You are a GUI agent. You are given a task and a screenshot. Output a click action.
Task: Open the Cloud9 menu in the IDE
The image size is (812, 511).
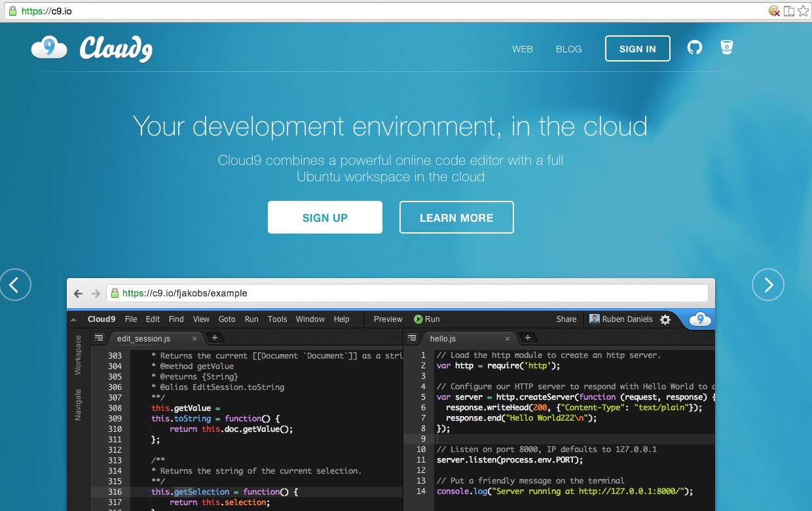pyautogui.click(x=101, y=319)
